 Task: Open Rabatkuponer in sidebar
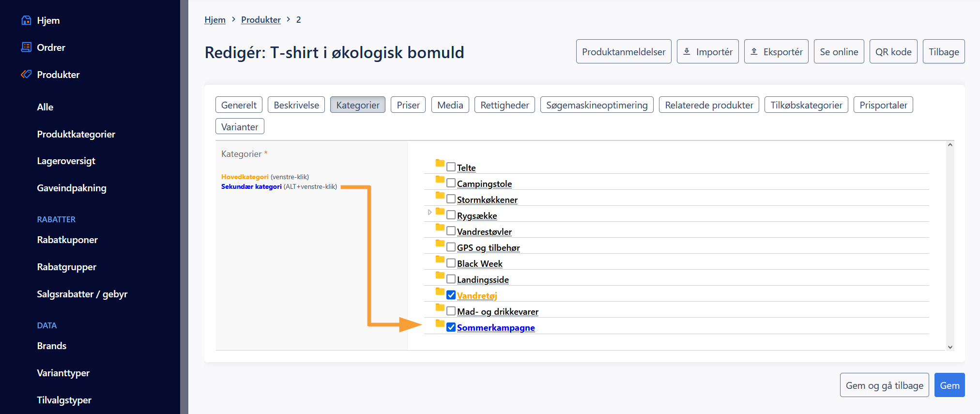point(67,240)
